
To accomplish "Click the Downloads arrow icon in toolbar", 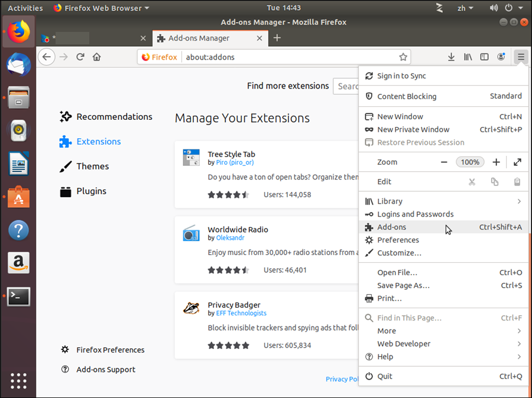I will pos(451,57).
